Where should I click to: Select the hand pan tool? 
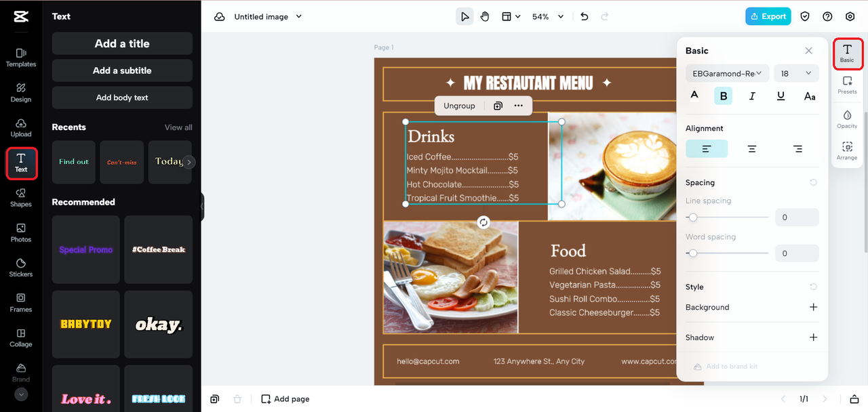(x=485, y=17)
